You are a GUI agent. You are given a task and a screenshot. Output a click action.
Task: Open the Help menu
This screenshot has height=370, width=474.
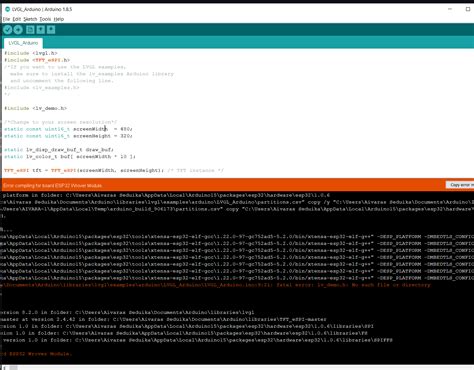coord(59,19)
